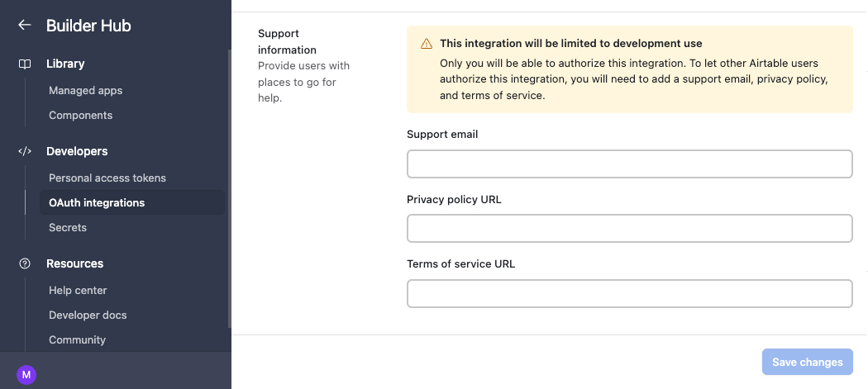Click the Builder Hub title

click(88, 26)
